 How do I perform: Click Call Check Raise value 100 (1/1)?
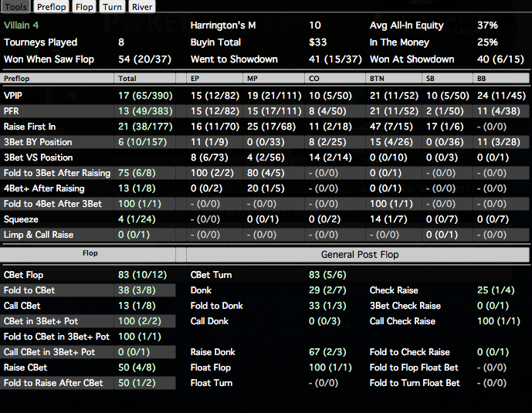498,321
